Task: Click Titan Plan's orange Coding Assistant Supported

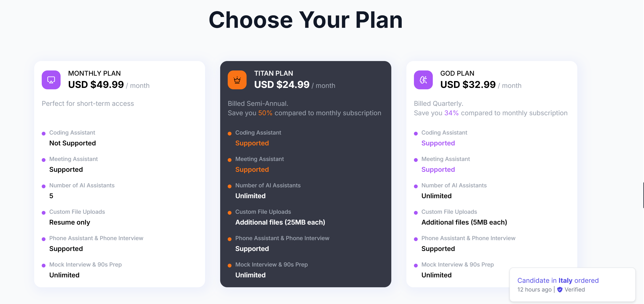Action: tap(252, 143)
